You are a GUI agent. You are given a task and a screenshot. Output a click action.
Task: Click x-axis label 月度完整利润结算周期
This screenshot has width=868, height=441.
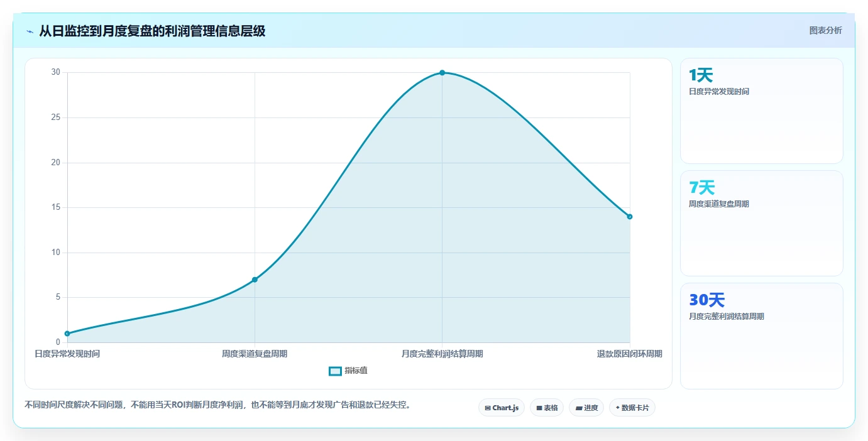coord(442,354)
